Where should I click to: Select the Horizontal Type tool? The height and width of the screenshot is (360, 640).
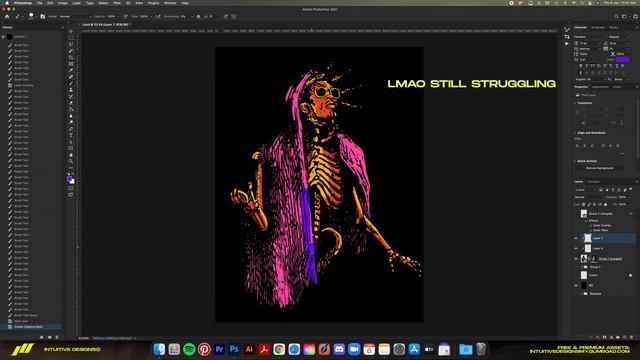71,136
